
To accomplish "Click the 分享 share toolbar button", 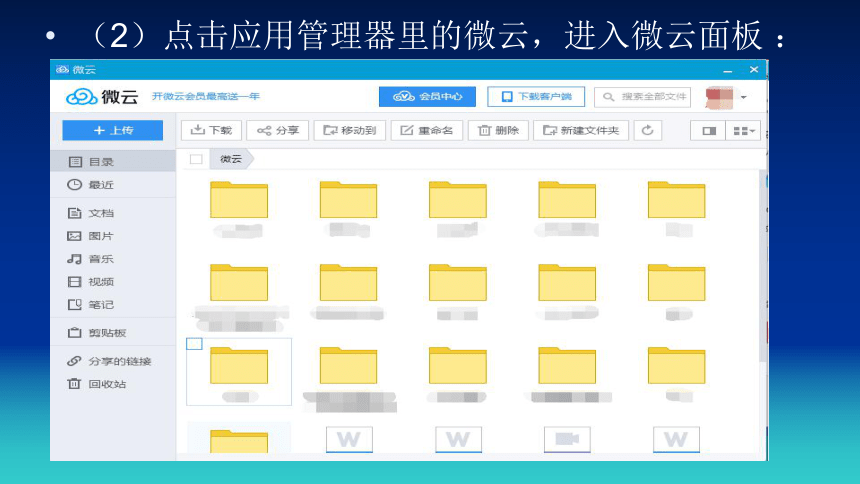I will pos(278,131).
